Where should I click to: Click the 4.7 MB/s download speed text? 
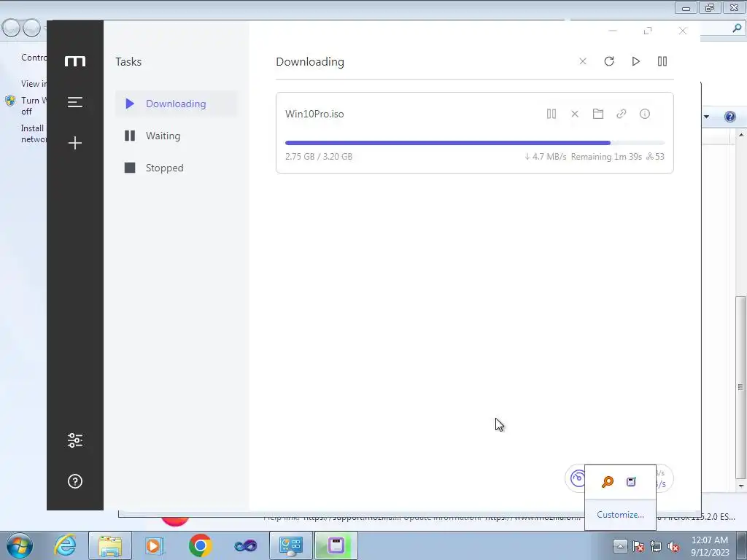point(545,157)
